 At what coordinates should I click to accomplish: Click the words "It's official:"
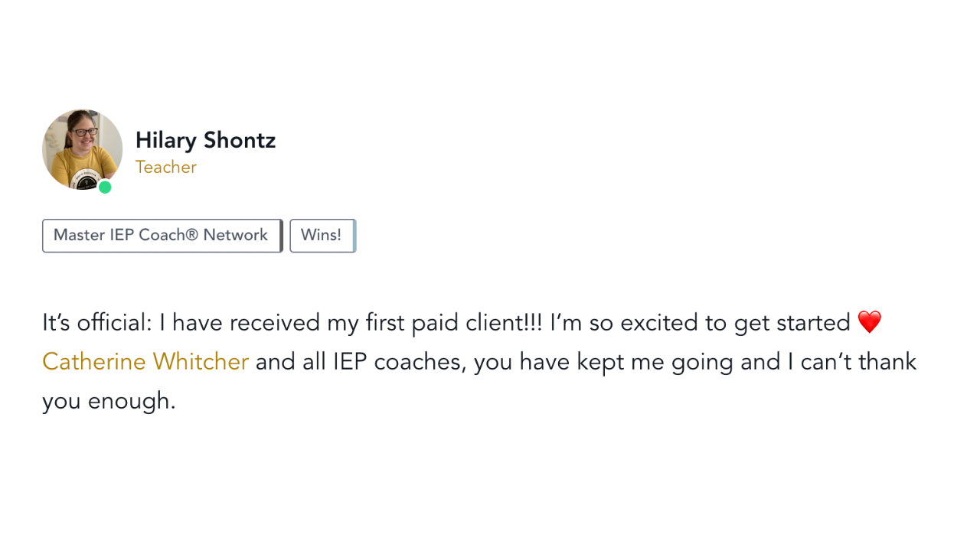coord(97,323)
